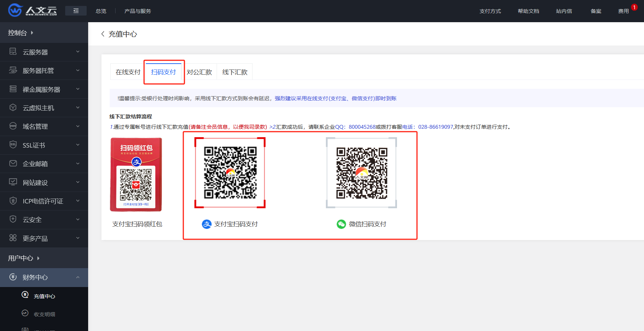644x331 pixels.
Task: Click the back arrow beside 充值中心
Action: [103, 34]
